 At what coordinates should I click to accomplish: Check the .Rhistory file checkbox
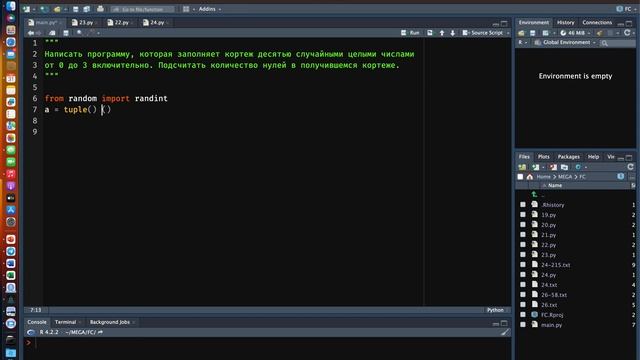pyautogui.click(x=523, y=204)
